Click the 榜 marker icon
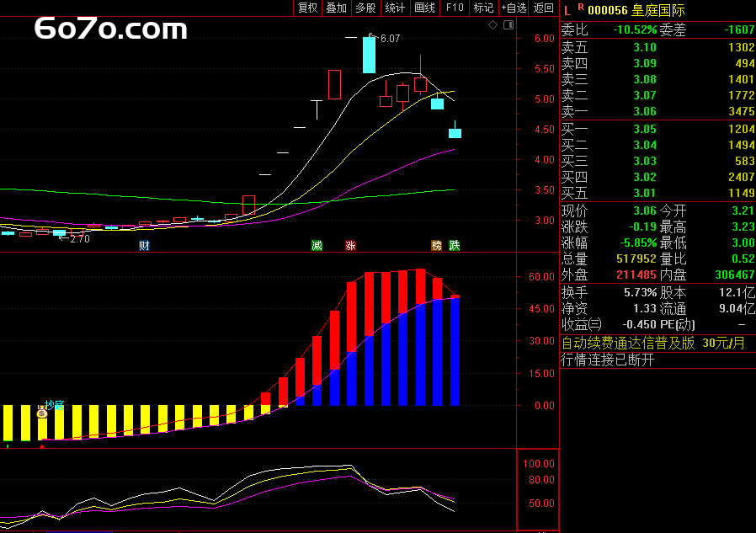 pyautogui.click(x=437, y=246)
